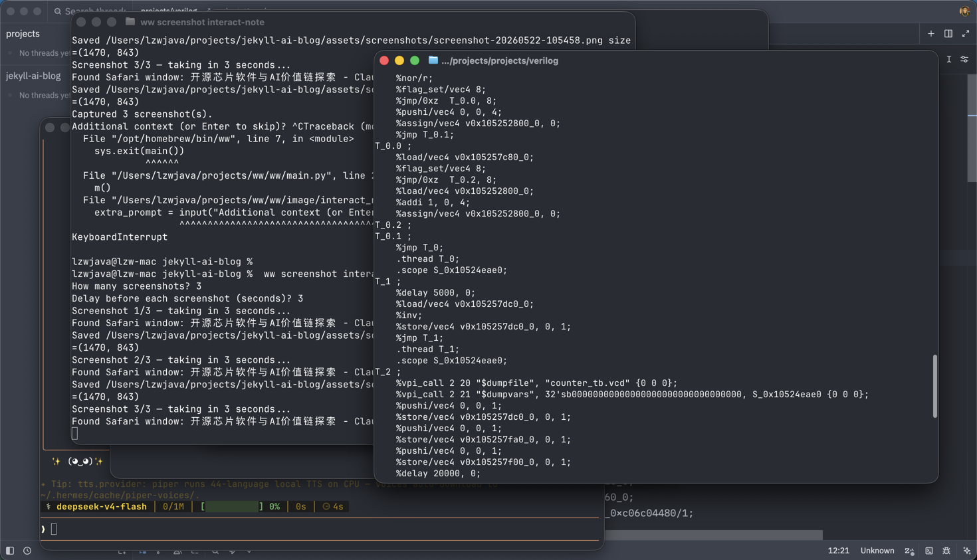The height and width of the screenshot is (560, 977).
Task: Zoom the Zed pane with expand arrows
Action: coord(966,34)
